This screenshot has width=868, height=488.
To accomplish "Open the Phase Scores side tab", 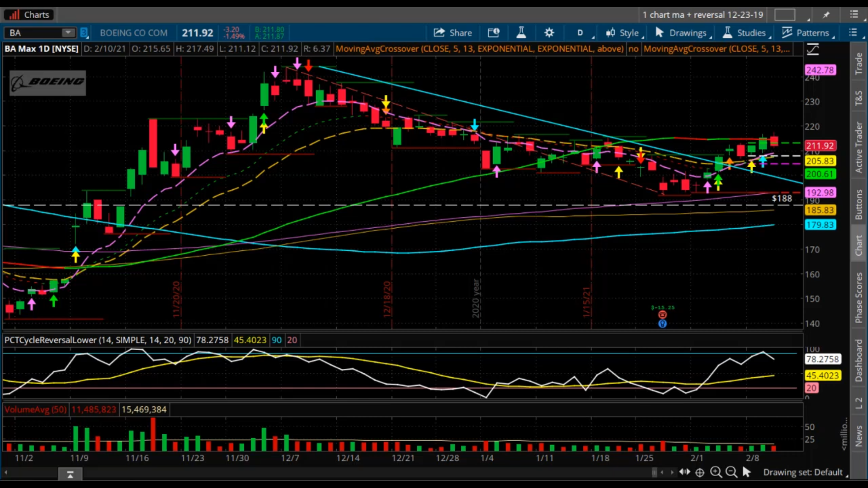I will 859,298.
